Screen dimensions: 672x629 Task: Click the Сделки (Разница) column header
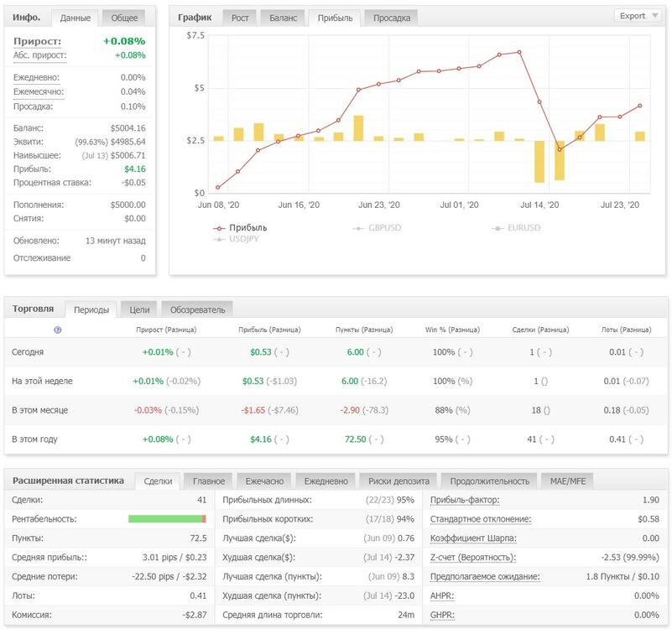click(540, 330)
